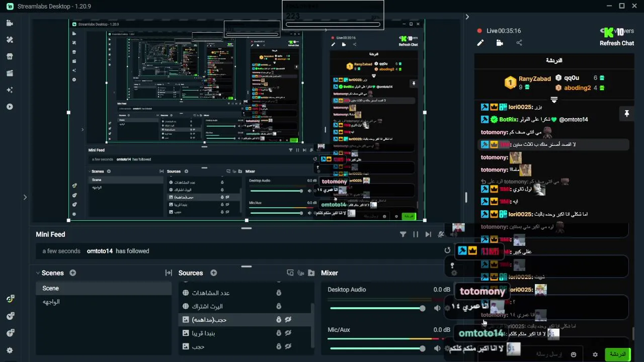Screen dimensions: 644x362
Task: Click globe icon of عدد المشاهدات source
Action: click(x=186, y=293)
